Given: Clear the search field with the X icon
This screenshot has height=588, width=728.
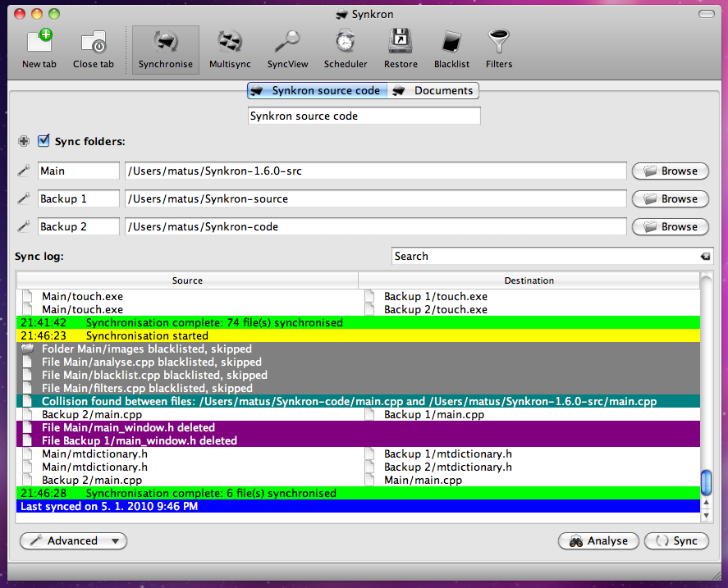Looking at the screenshot, I should tap(705, 257).
